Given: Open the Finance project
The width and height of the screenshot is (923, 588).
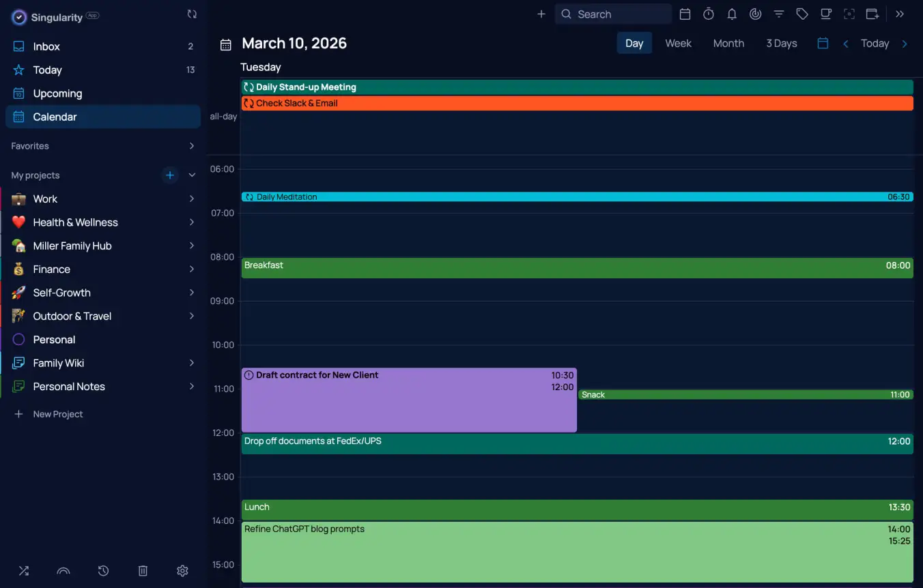Looking at the screenshot, I should tap(52, 269).
